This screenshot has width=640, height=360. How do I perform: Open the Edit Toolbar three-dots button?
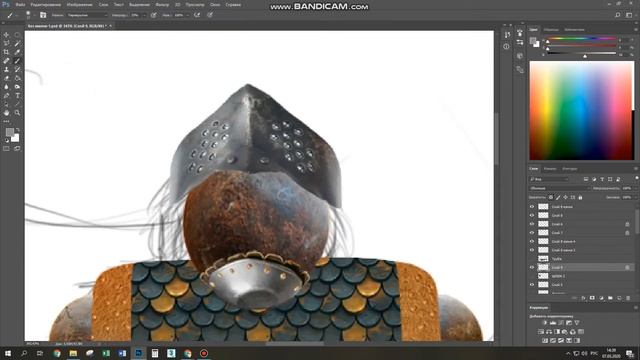click(6, 121)
